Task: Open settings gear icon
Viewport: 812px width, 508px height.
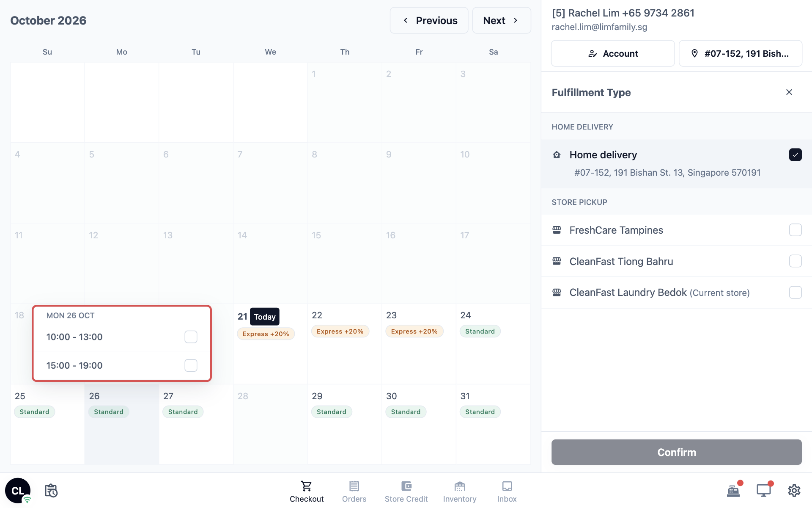Action: pyautogui.click(x=794, y=491)
